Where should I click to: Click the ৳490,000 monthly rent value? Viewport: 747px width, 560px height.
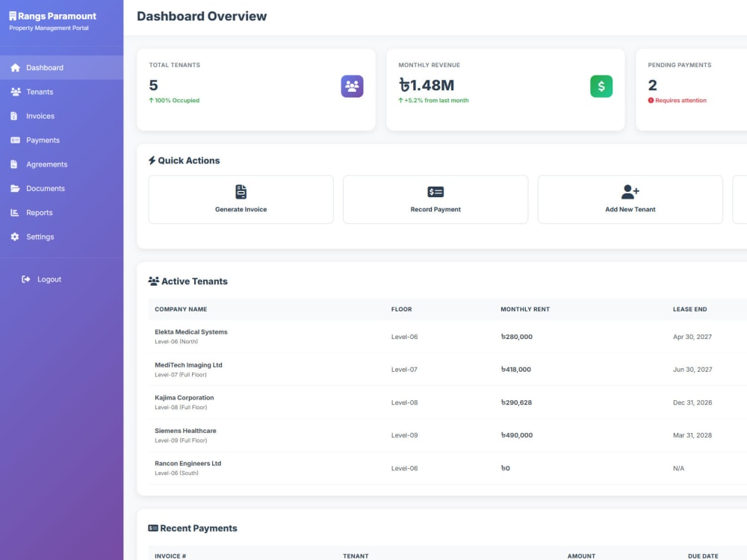(x=516, y=435)
